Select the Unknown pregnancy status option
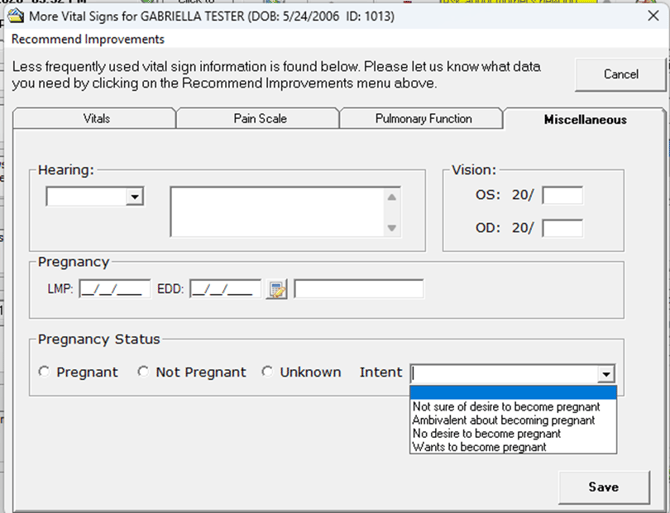Screen dimensions: 670x513 [267, 372]
